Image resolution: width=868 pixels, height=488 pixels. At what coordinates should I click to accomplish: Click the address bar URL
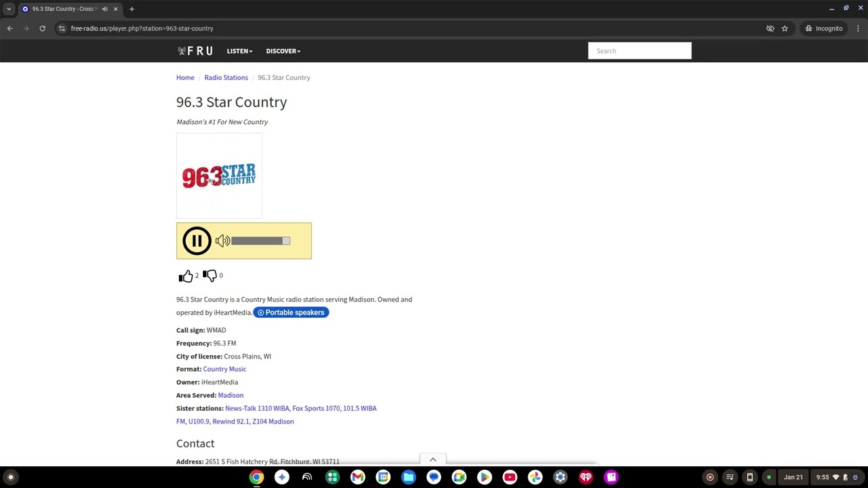[142, 28]
